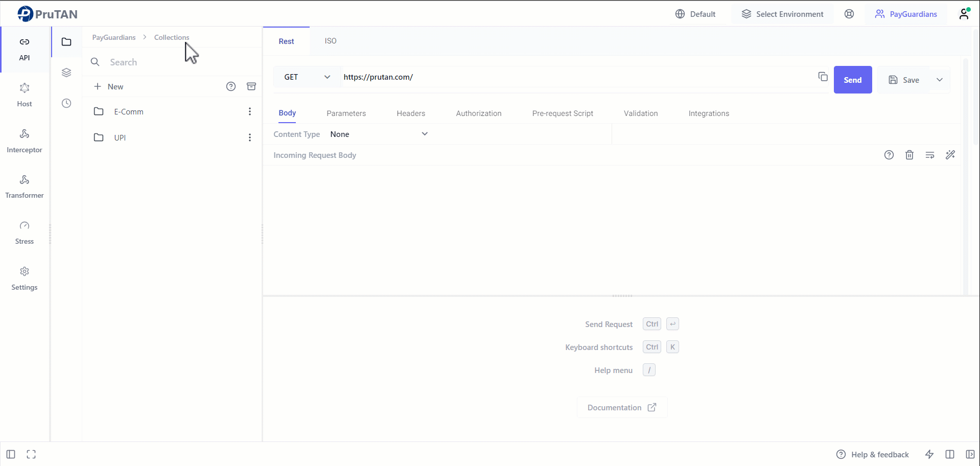Open the Select Environment dropdown
Image resolution: width=980 pixels, height=466 pixels.
click(782, 14)
